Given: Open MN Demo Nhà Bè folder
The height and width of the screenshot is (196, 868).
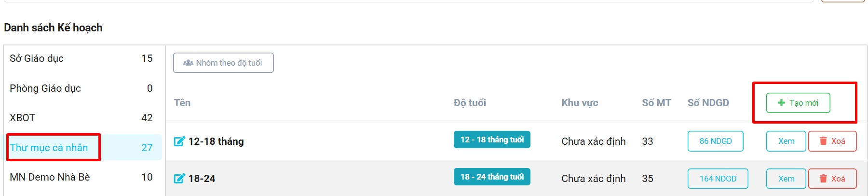Looking at the screenshot, I should [50, 177].
